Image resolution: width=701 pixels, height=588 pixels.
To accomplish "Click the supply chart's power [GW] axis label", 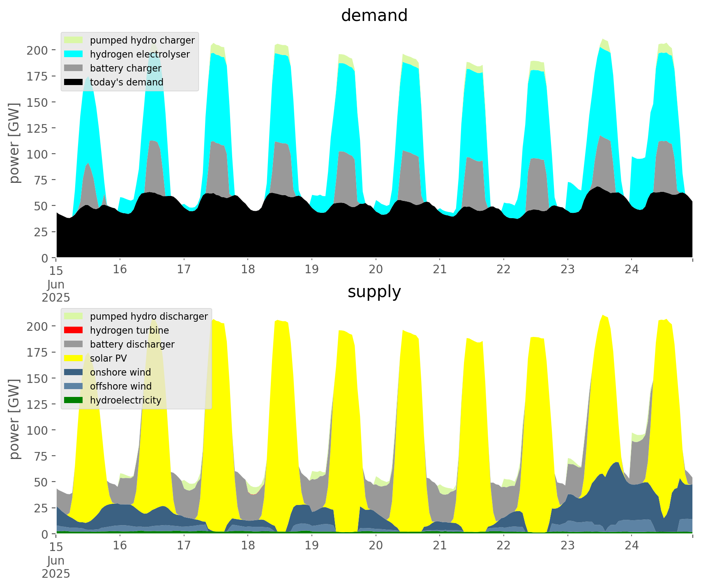I will tap(14, 419).
